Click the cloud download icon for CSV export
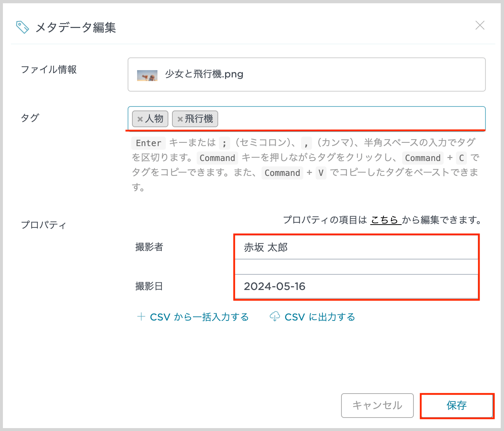 pos(276,317)
